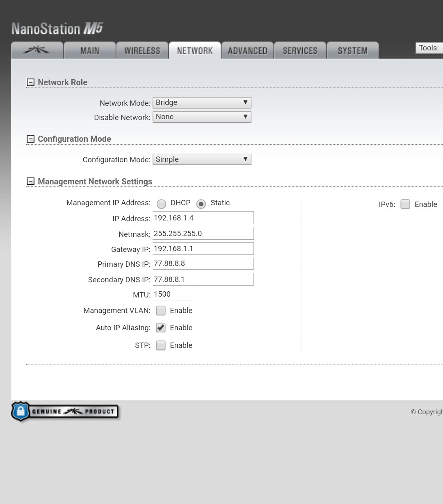
Task: Click the Gateway IP field
Action: 203,249
